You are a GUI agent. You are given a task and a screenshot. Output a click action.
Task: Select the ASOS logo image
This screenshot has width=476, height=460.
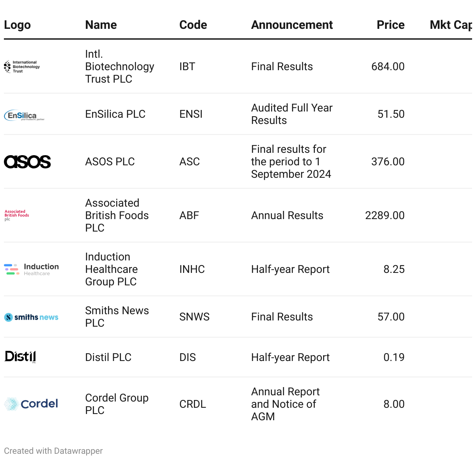(x=27, y=162)
